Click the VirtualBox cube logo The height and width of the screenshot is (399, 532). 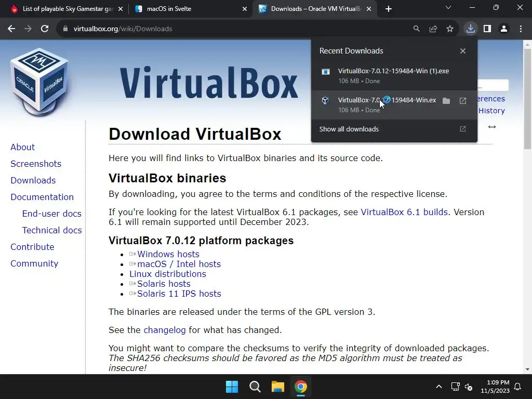pos(40,82)
